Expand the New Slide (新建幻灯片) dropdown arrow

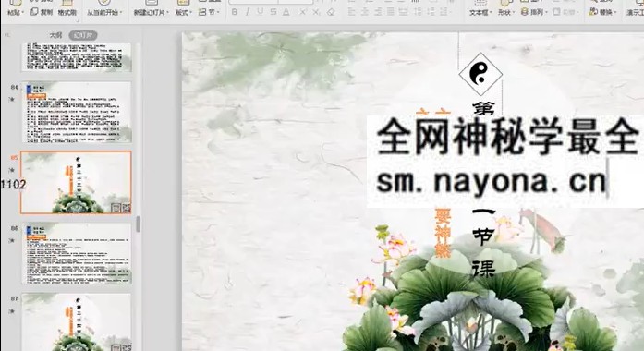click(167, 13)
